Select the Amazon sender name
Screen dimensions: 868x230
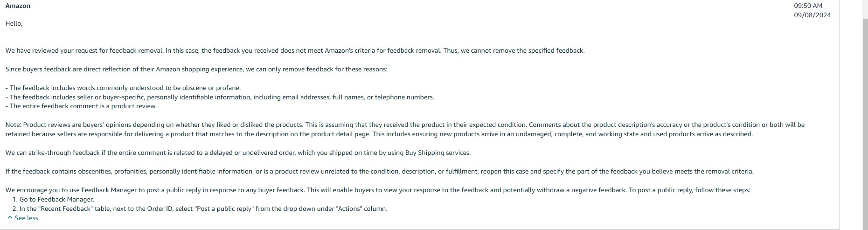point(18,6)
